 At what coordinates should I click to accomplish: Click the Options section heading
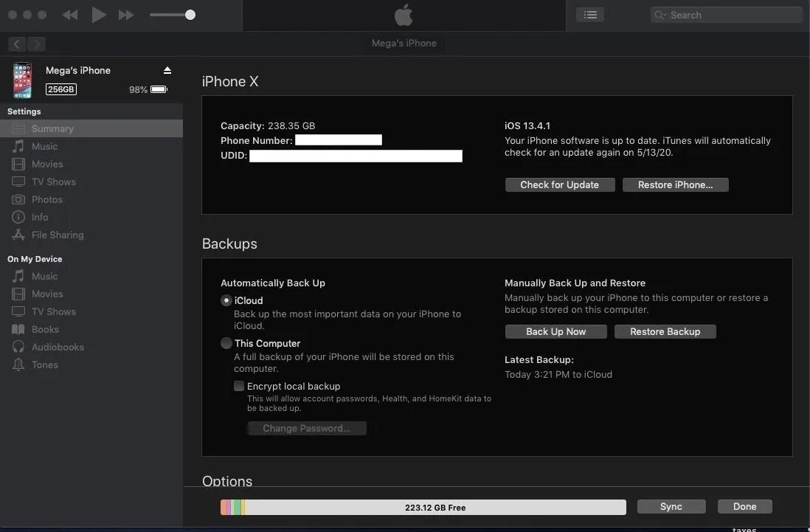click(x=227, y=481)
